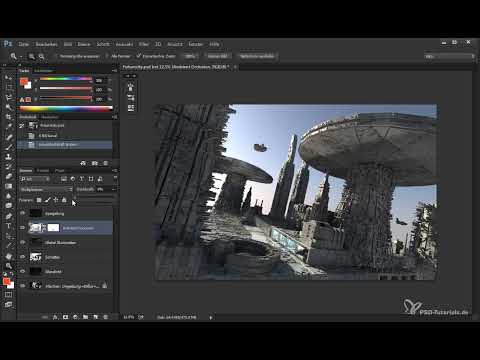The image size is (480, 360).
Task: Toggle visibility of Schatten layer
Action: pos(23,257)
